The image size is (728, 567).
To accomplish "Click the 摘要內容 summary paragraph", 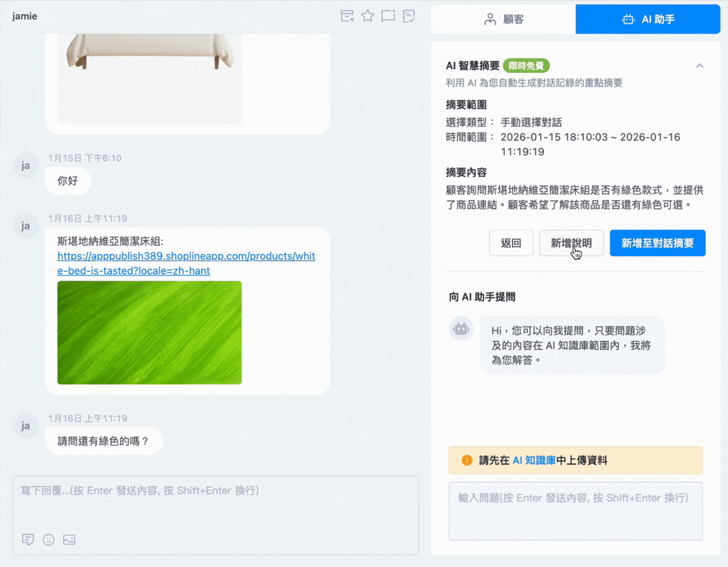I will tap(575, 197).
